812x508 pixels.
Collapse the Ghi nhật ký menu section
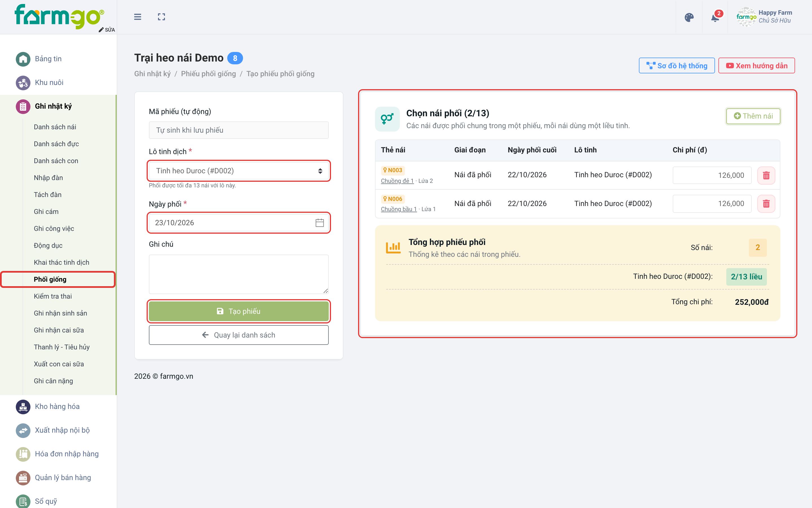[x=53, y=106]
